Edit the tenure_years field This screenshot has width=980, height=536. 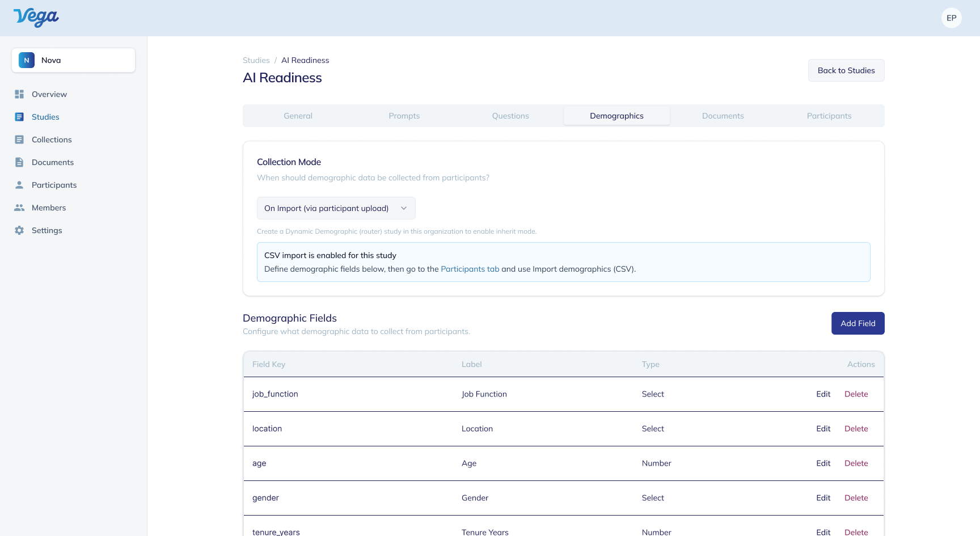pos(823,532)
